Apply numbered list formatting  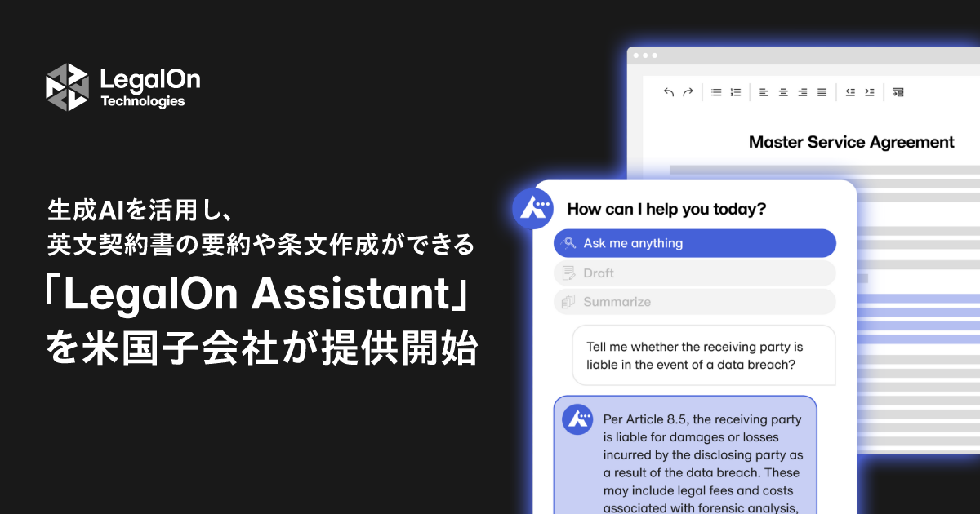click(x=735, y=92)
